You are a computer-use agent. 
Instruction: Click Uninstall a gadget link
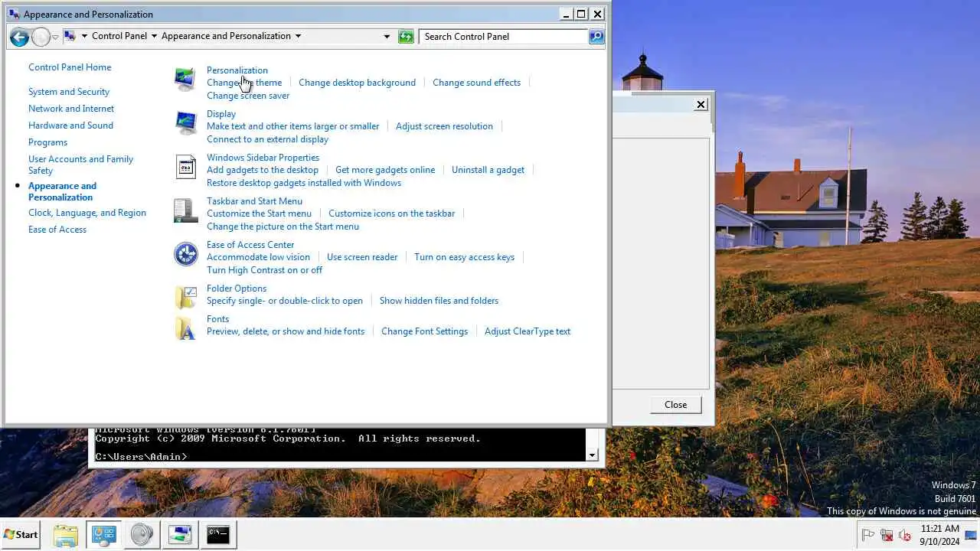pyautogui.click(x=488, y=170)
